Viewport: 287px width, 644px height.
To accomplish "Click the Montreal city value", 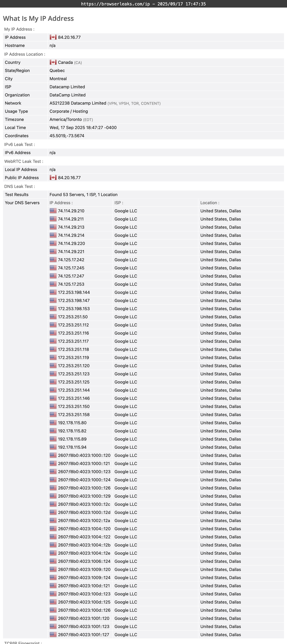I will (58, 79).
